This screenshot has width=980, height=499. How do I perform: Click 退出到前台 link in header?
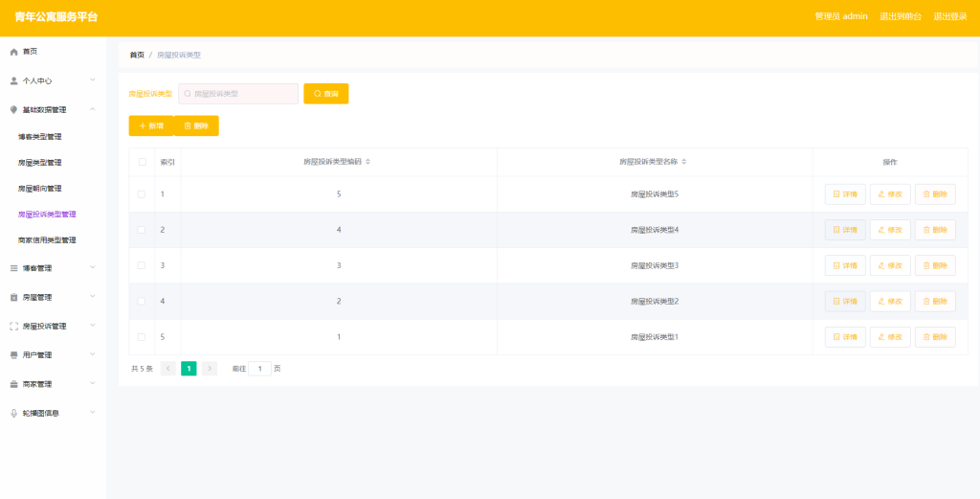click(901, 17)
